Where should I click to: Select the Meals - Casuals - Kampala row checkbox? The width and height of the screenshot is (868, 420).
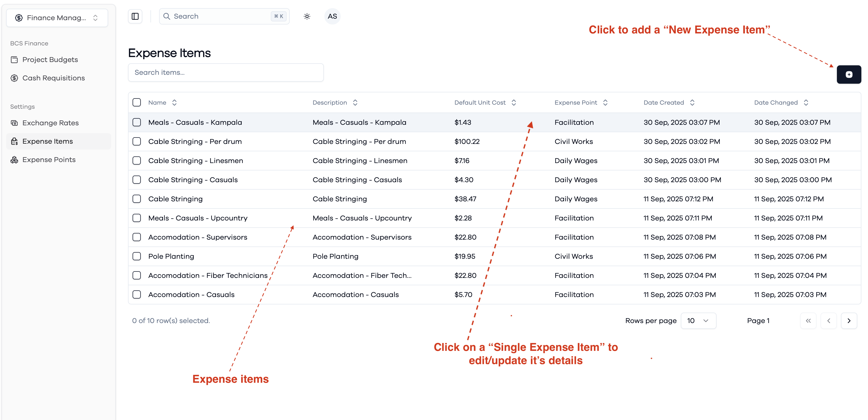pos(136,122)
